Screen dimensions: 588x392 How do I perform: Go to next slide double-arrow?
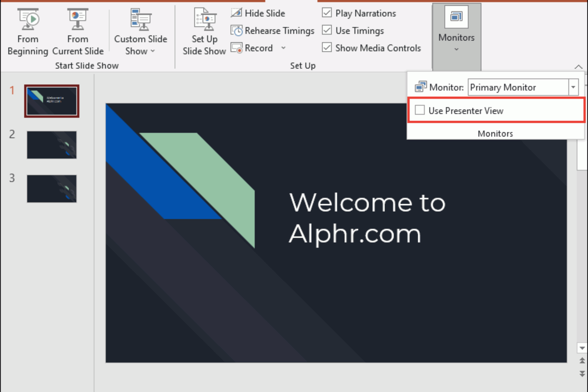tap(582, 374)
